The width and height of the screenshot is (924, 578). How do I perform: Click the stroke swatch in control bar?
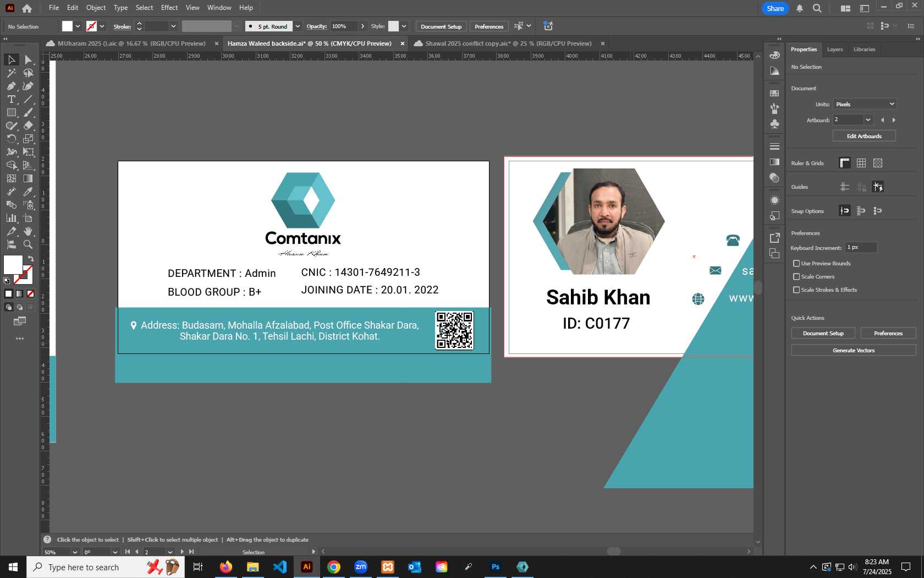pyautogui.click(x=91, y=26)
